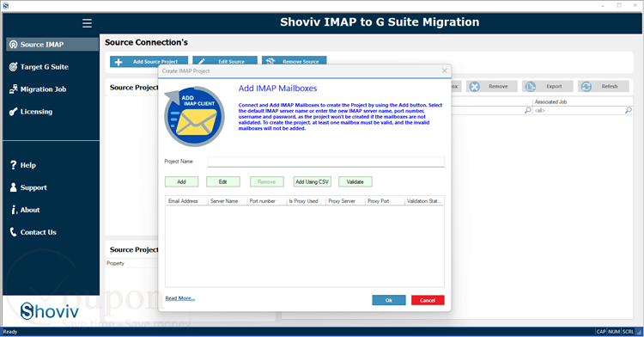Click the Migration Job icon
This screenshot has height=337, width=644.
[x=13, y=89]
